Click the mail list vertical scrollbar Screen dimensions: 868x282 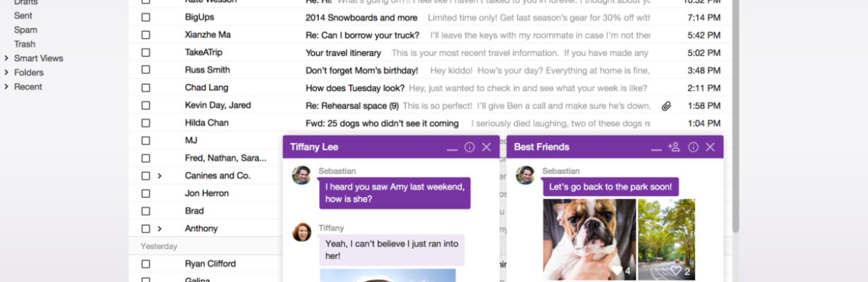tap(736, 116)
